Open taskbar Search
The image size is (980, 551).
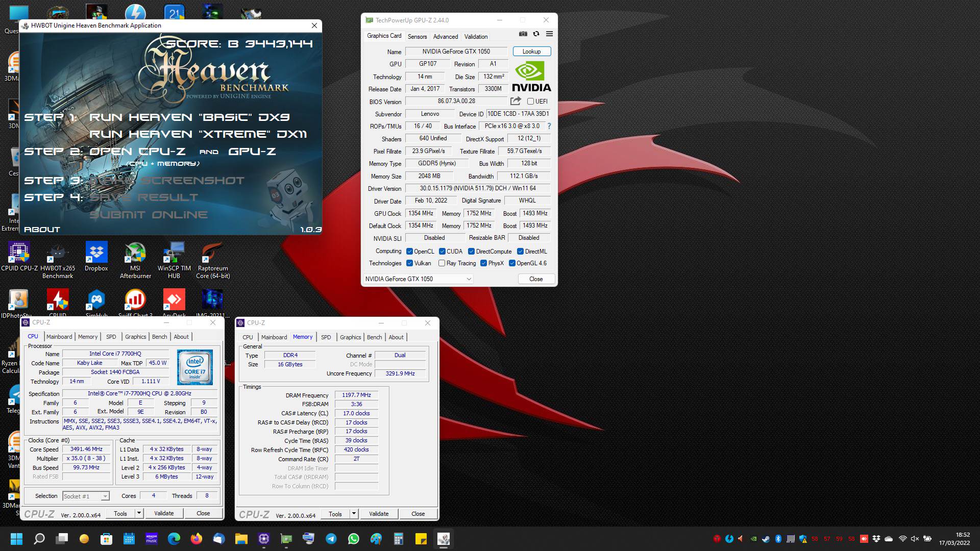(x=39, y=539)
